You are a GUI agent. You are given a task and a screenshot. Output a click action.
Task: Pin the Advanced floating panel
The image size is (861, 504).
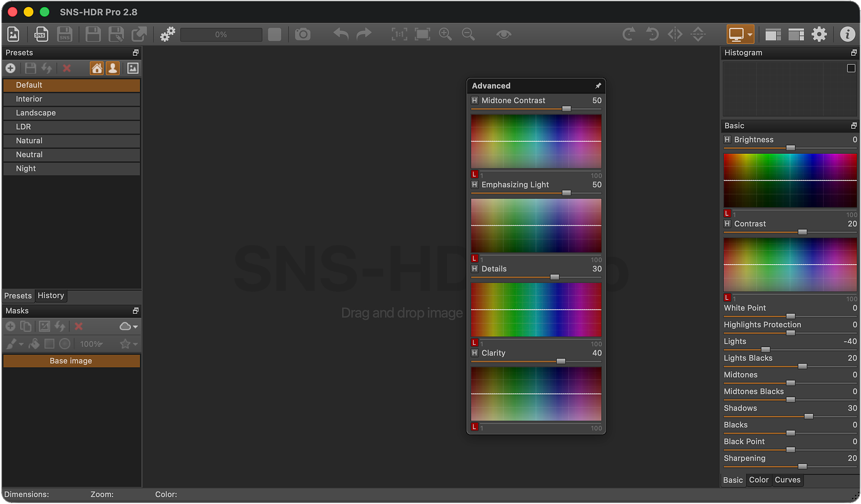598,86
